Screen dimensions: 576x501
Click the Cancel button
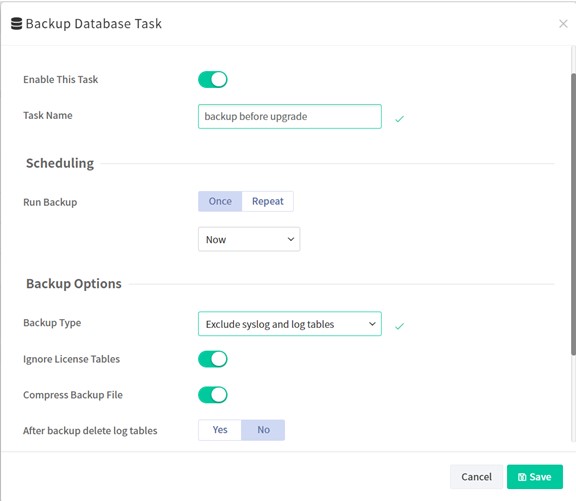click(x=476, y=477)
